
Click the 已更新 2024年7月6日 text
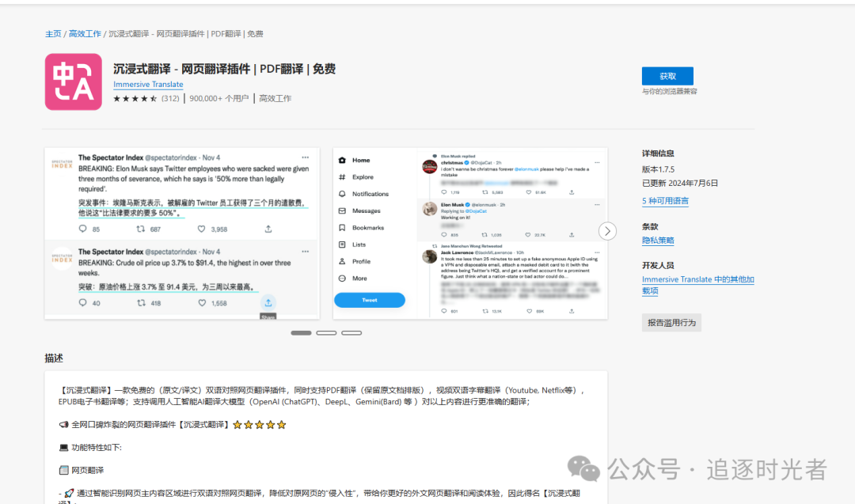coord(680,183)
